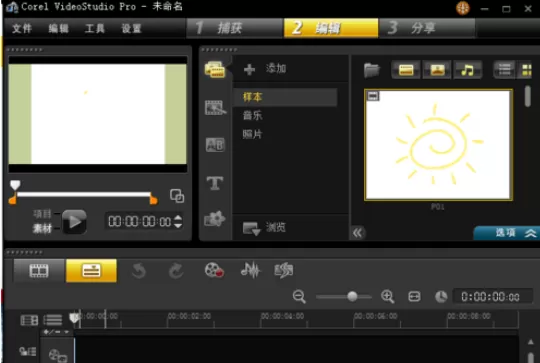The width and height of the screenshot is (540, 363).
Task: Open the record/capture option icon
Action: tap(214, 270)
